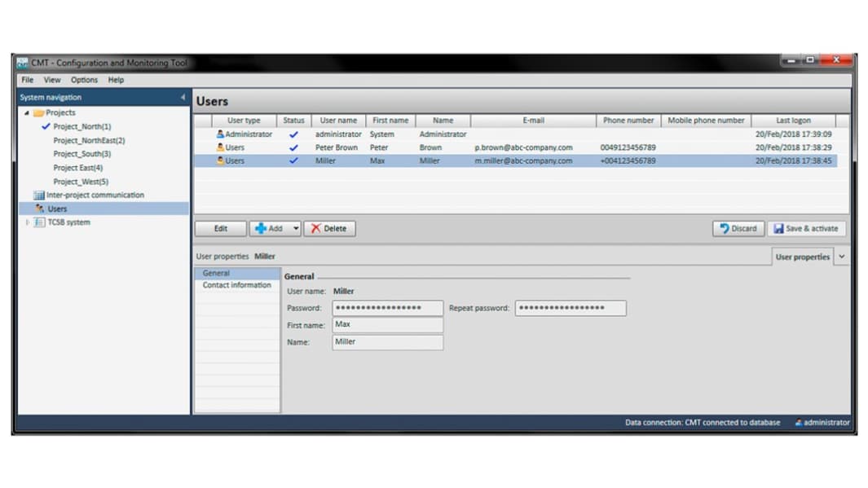Click the red X icon on Delete button

click(315, 228)
